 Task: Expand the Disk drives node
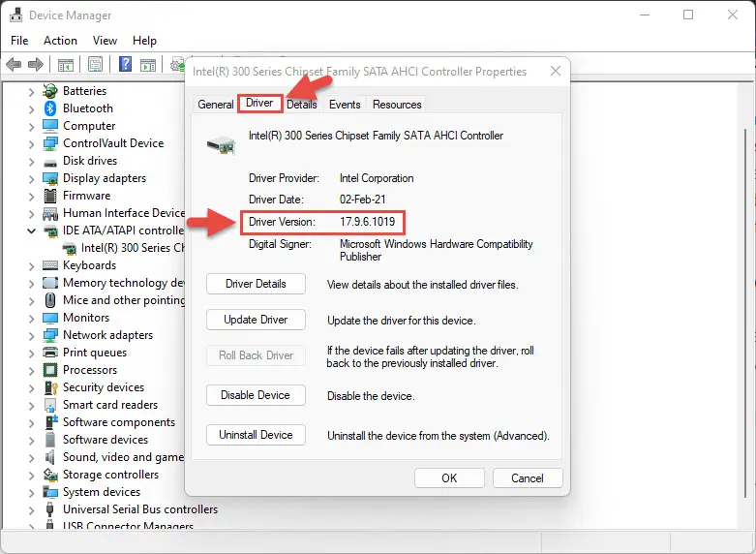coord(31,162)
